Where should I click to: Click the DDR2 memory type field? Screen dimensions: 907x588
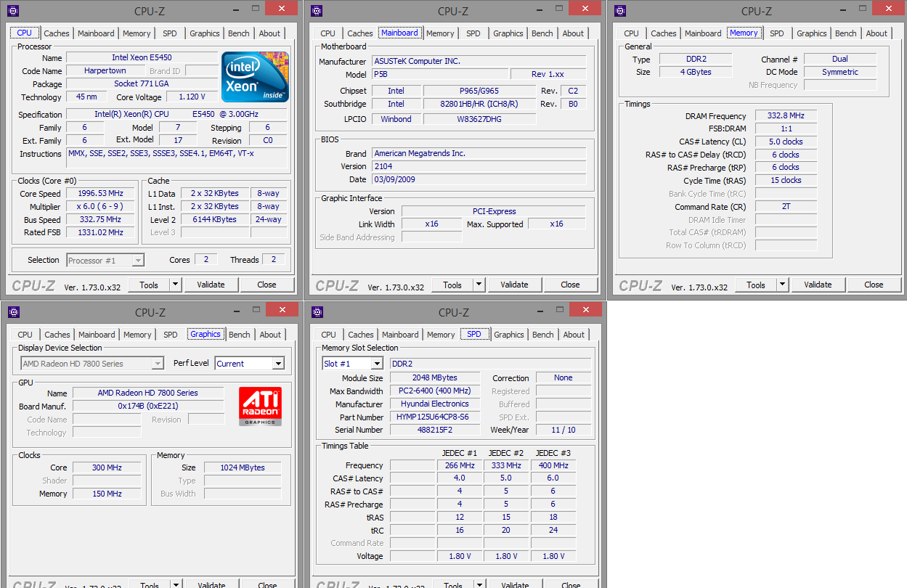[696, 59]
